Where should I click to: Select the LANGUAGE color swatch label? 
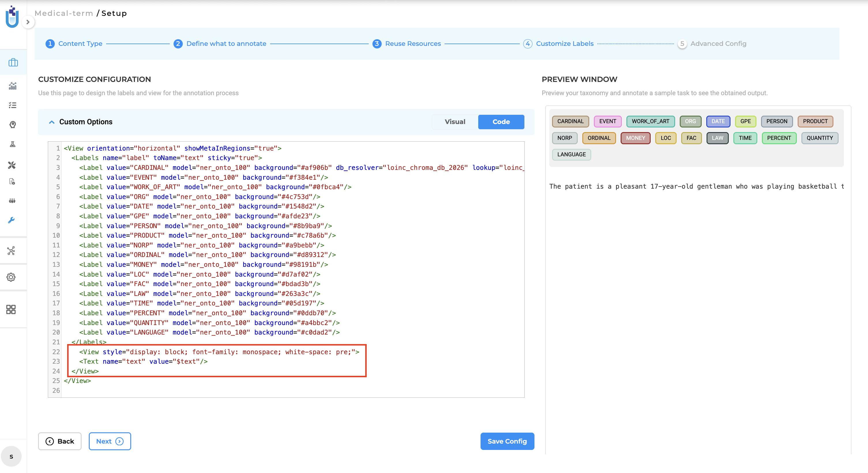[x=571, y=154]
